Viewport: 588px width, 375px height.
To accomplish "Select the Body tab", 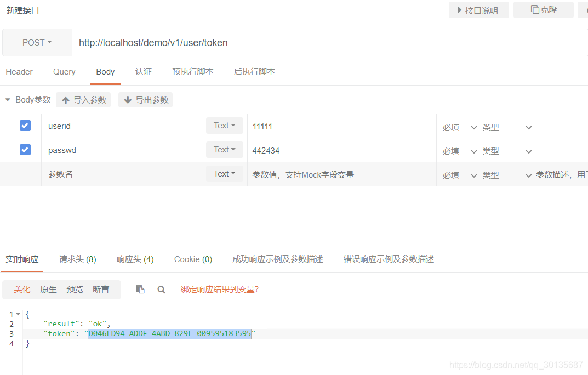I will click(105, 72).
